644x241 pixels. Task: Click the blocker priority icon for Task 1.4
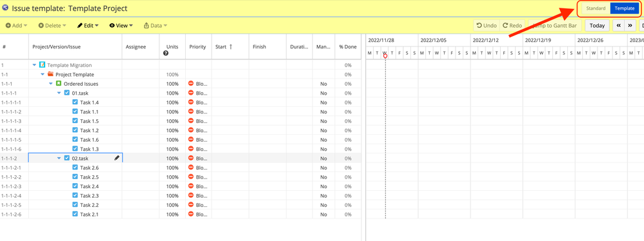[x=191, y=102]
